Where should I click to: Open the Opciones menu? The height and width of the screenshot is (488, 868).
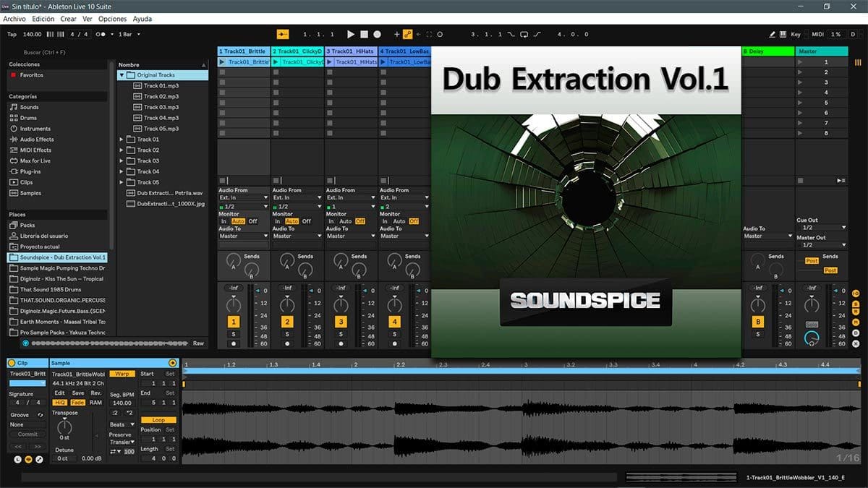pyautogui.click(x=112, y=19)
